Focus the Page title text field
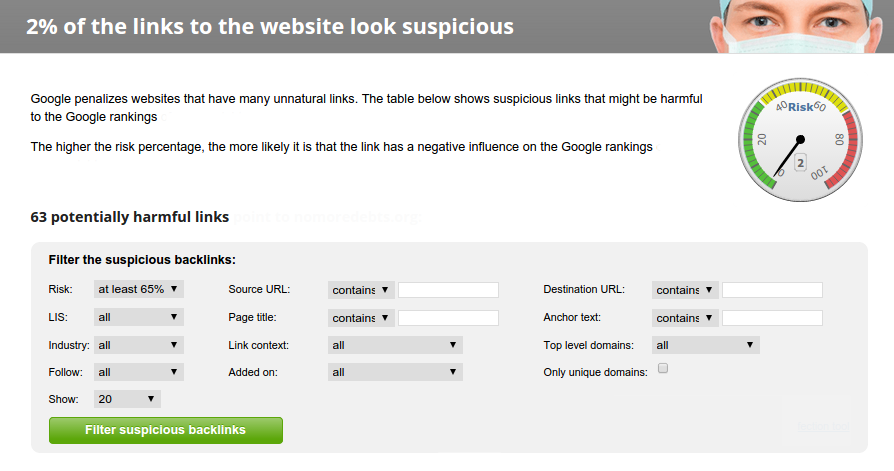This screenshot has height=471, width=894. [x=448, y=318]
